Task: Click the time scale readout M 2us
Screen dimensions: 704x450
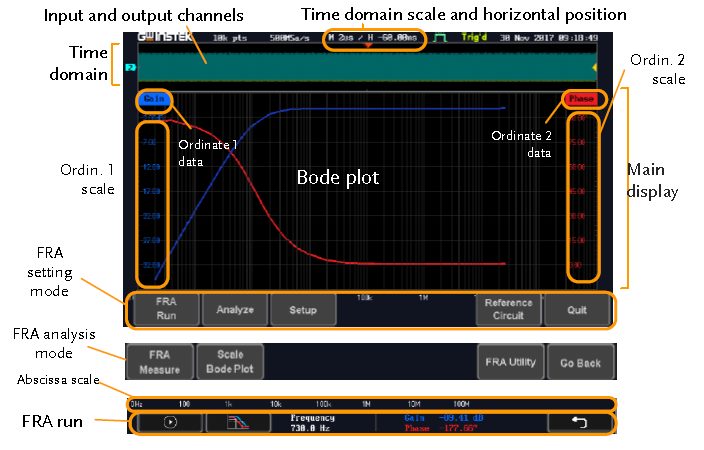Action: tap(346, 37)
